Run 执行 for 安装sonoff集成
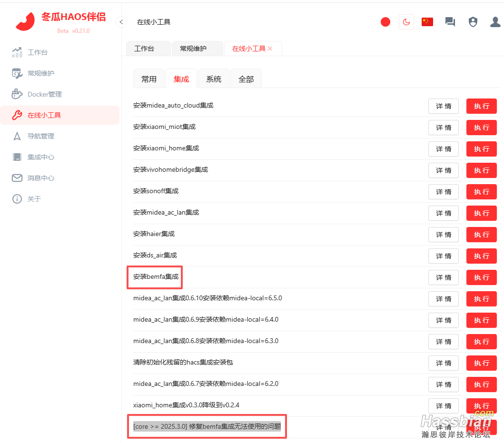504x443 pixels. (482, 192)
